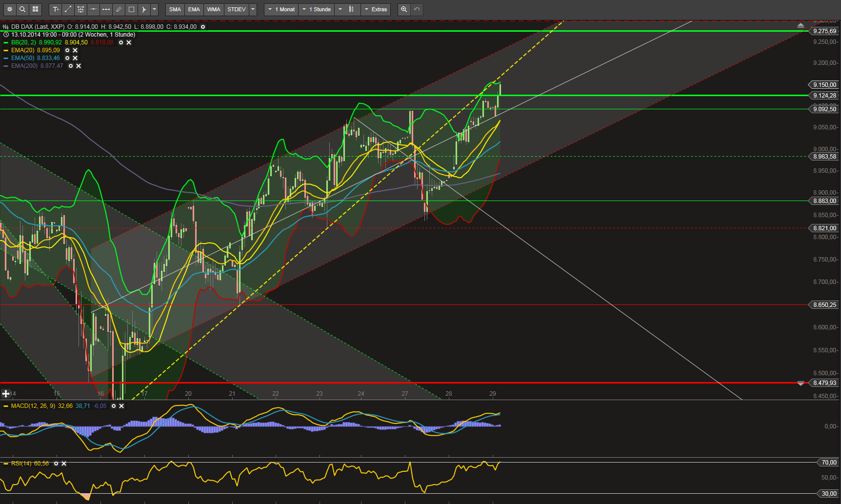Remove the MACD indicator panel
Screen dimensions: 841x504
click(121, 406)
